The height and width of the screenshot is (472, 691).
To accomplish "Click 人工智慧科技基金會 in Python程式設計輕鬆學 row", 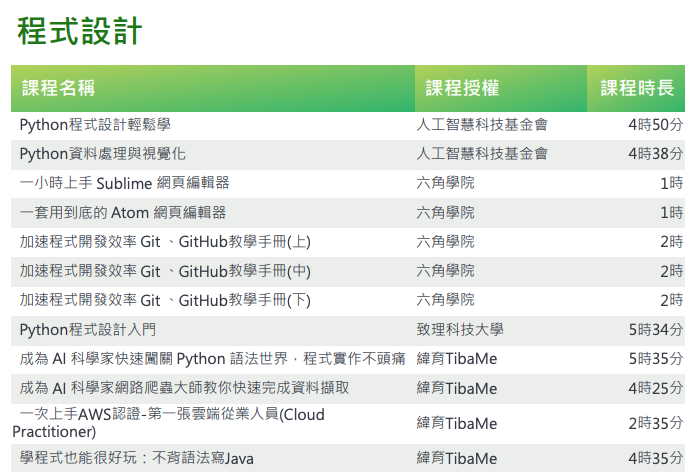I will tap(482, 125).
